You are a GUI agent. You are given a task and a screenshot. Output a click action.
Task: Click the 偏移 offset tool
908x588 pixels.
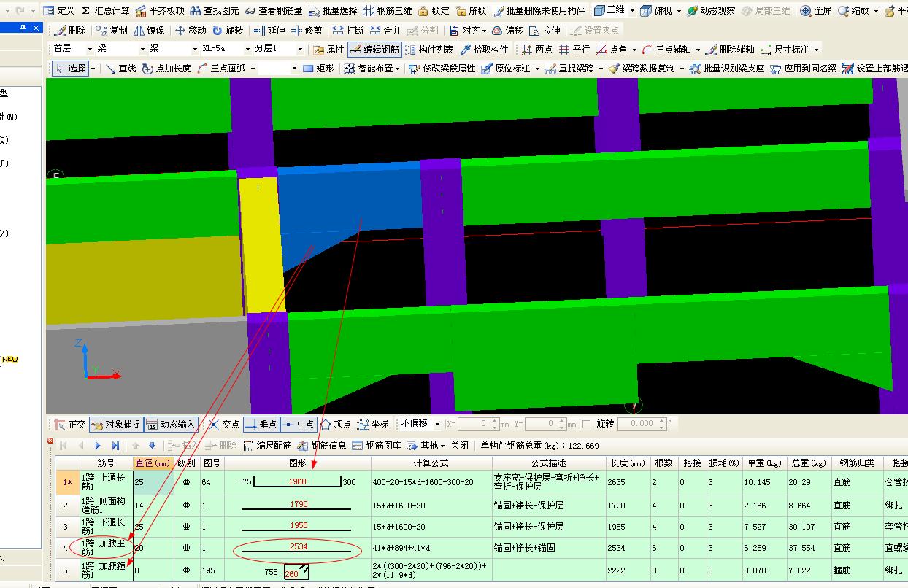click(507, 31)
